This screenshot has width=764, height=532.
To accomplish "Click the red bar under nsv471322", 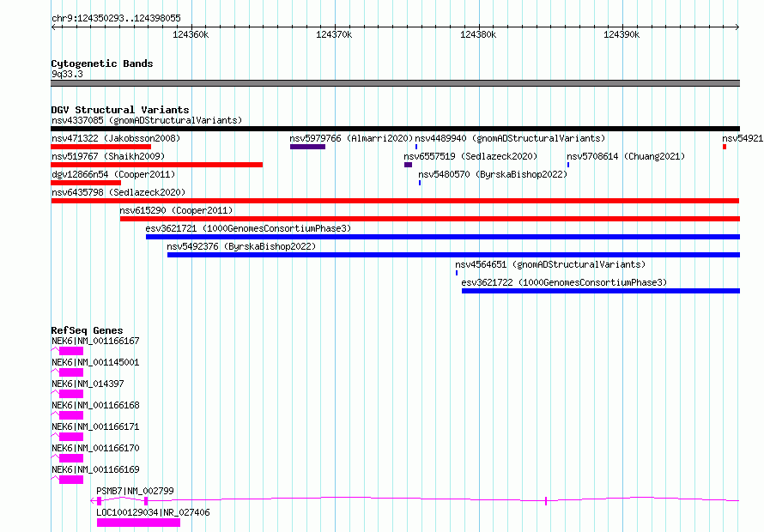I will click(x=100, y=147).
